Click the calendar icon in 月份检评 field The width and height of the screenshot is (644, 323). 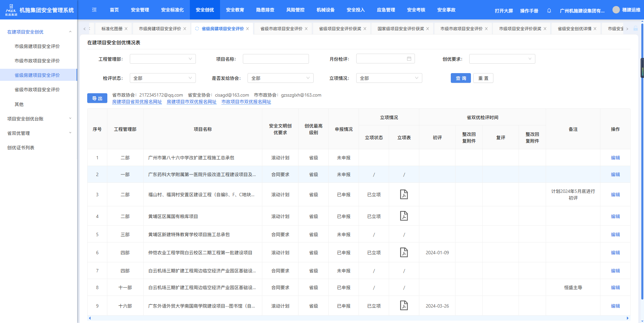(409, 59)
